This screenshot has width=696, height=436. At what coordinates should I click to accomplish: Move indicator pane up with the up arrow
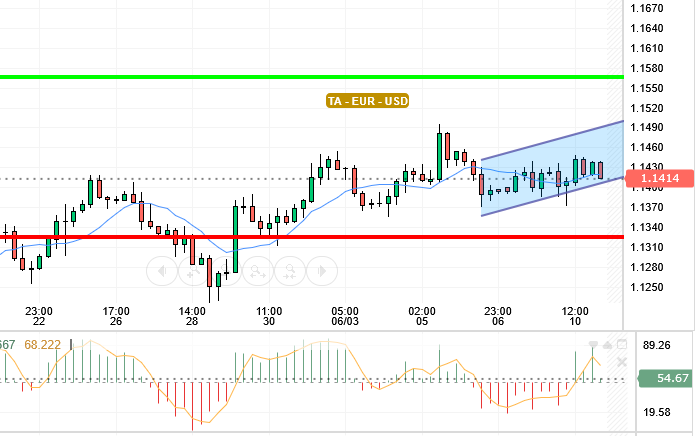click(x=608, y=345)
